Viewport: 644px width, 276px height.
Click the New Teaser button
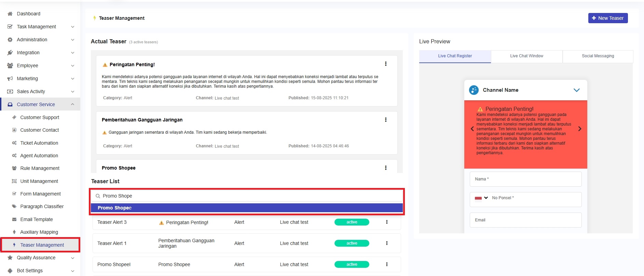pos(608,18)
